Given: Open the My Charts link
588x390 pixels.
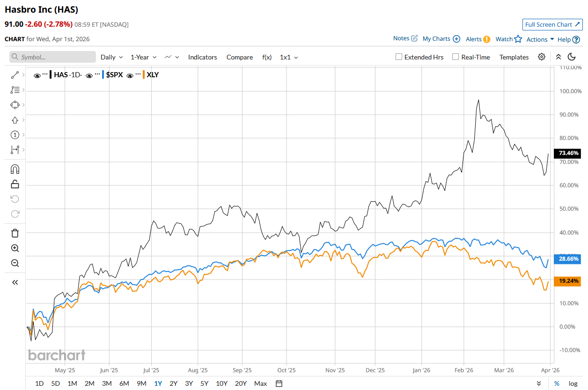Looking at the screenshot, I should click(x=441, y=39).
